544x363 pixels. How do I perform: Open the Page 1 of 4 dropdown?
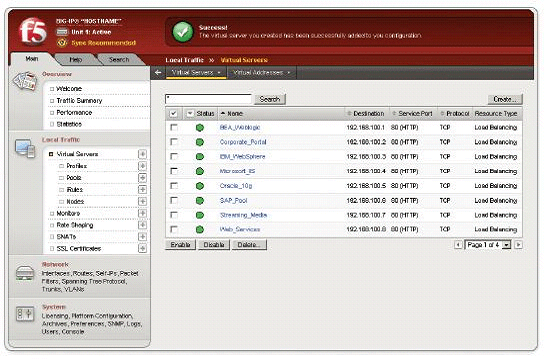(x=488, y=245)
